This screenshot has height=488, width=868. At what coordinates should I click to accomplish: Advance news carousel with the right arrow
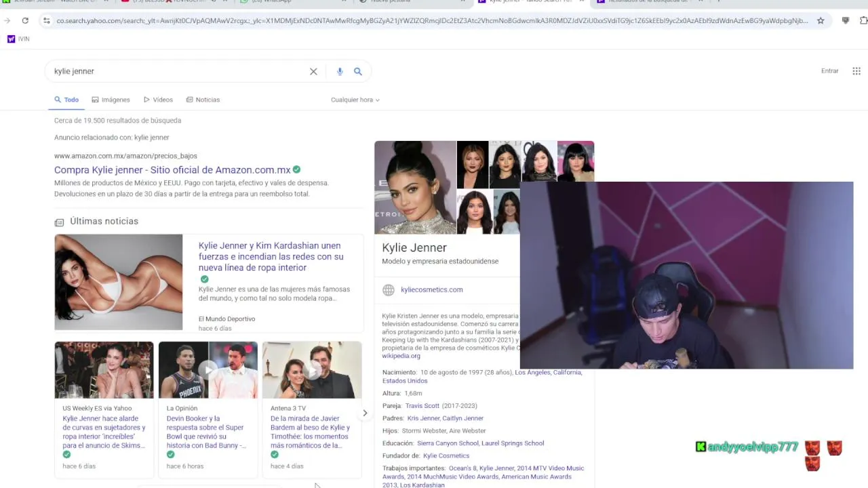(365, 413)
